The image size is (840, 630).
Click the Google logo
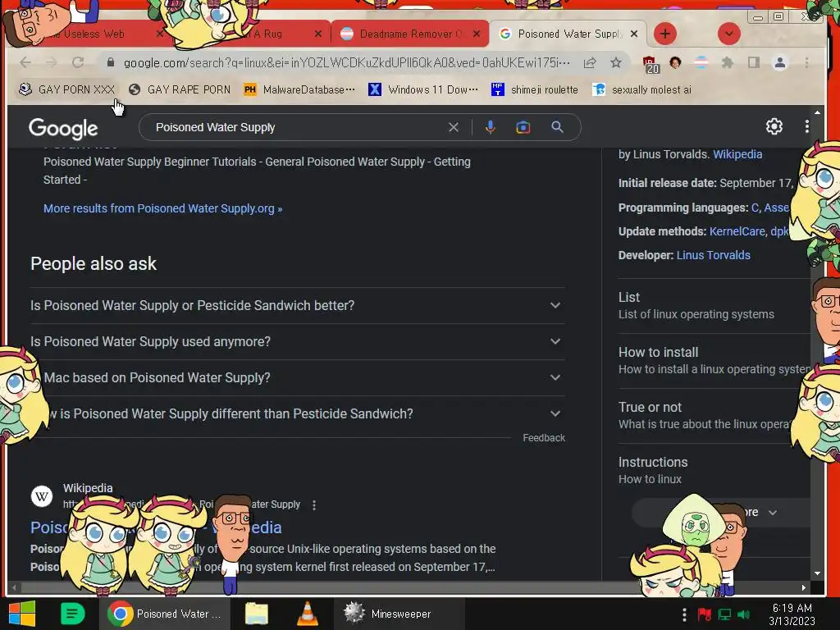coord(63,129)
